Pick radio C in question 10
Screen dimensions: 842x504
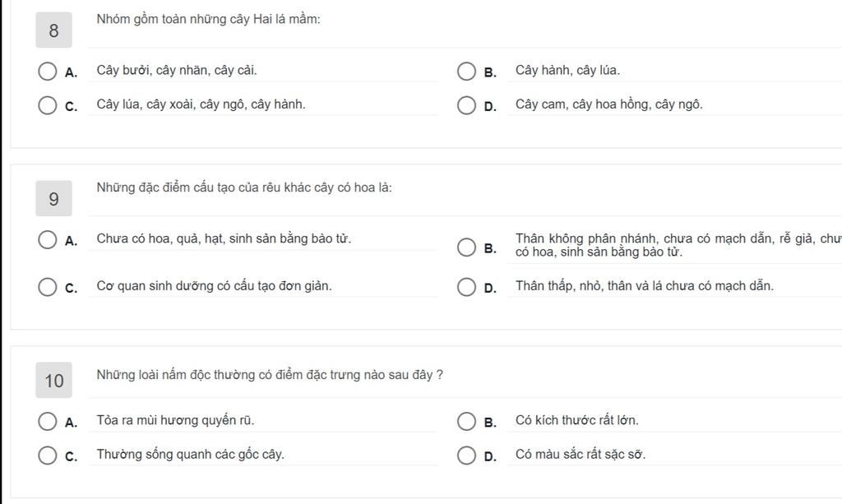pyautogui.click(x=48, y=455)
